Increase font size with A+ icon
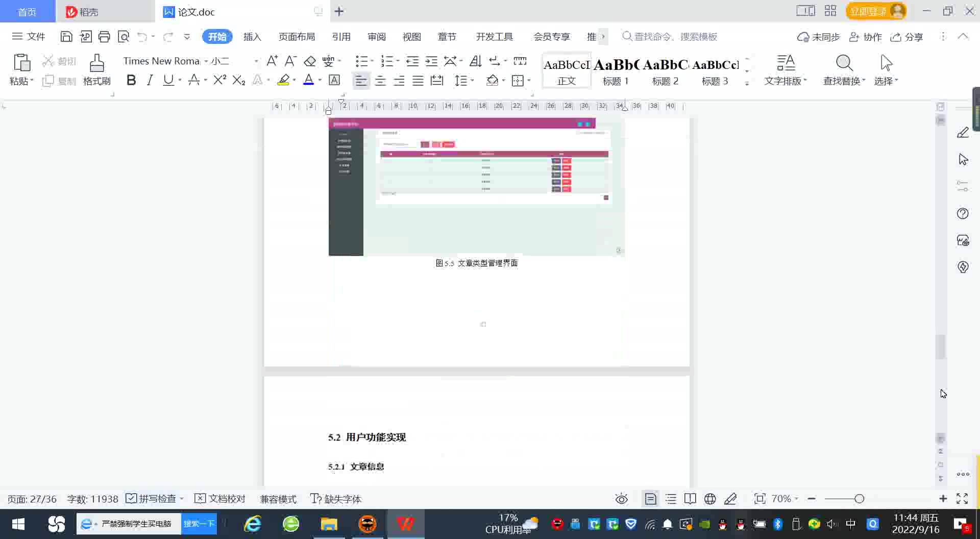 pyautogui.click(x=272, y=61)
